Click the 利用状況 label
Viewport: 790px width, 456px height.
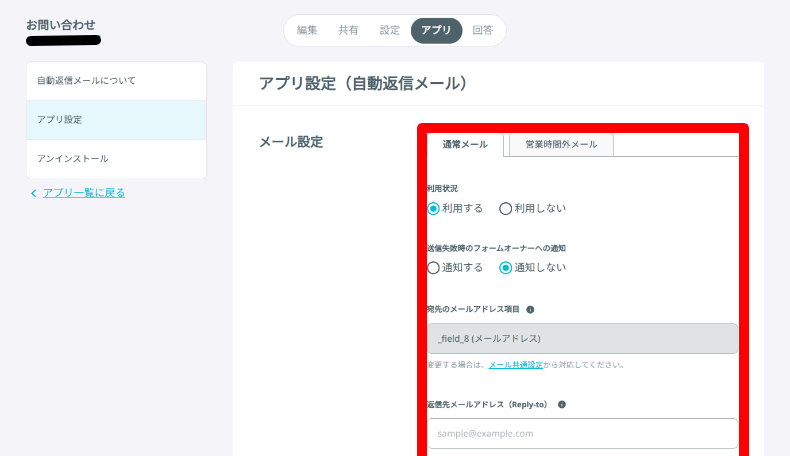442,188
